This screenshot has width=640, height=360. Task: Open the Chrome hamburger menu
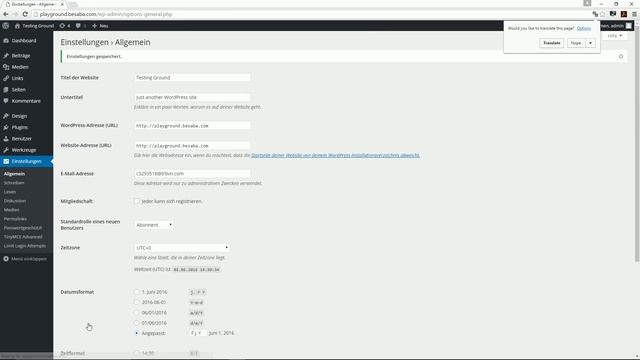[x=634, y=14]
